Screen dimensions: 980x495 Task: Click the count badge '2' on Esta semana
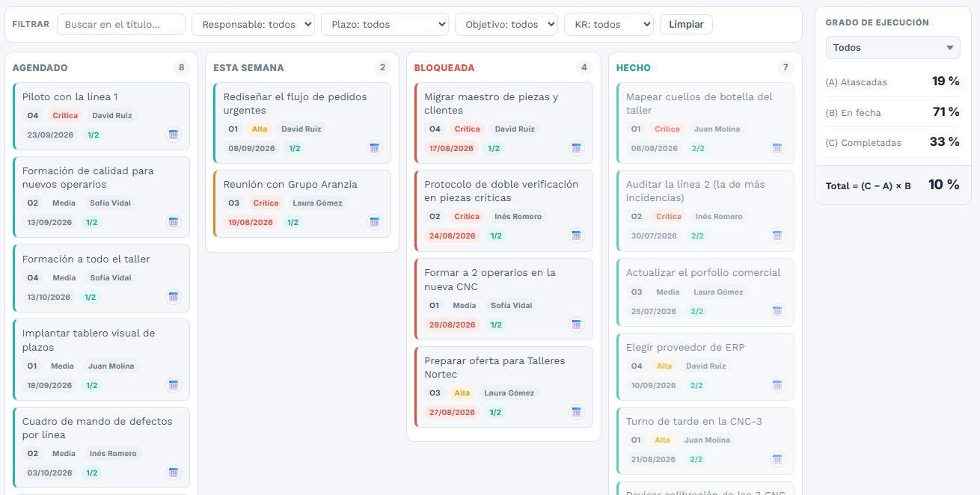coord(382,67)
